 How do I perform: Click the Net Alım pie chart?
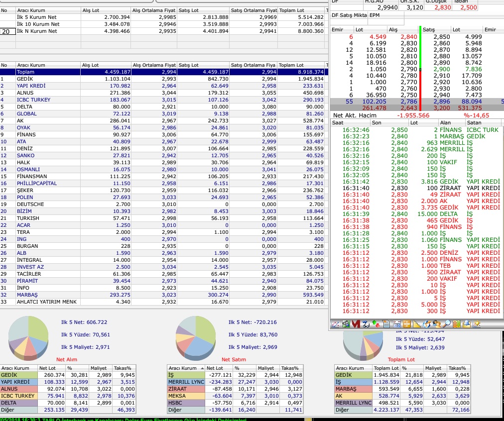point(28,337)
